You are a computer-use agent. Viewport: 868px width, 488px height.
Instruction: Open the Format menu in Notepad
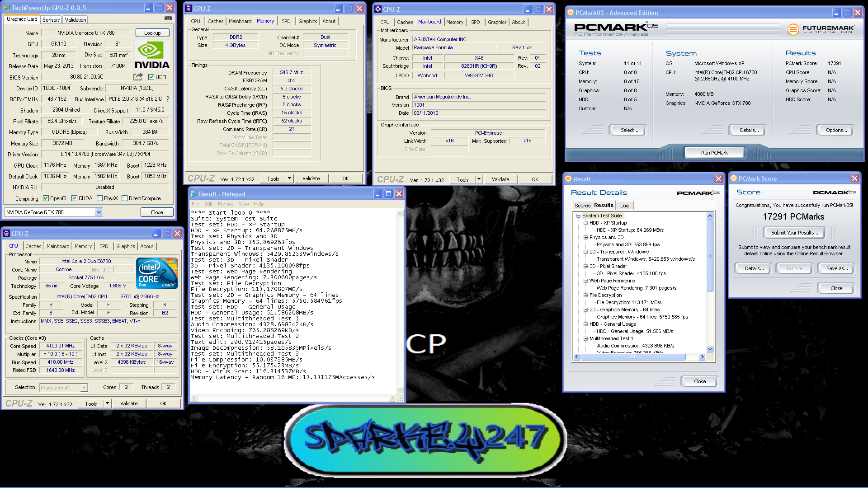point(226,204)
